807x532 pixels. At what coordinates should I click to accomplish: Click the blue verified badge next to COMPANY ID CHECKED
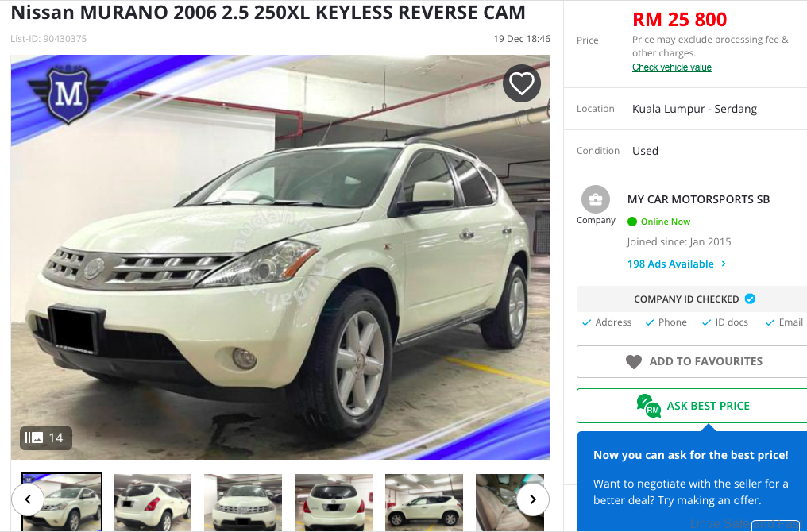(x=751, y=299)
